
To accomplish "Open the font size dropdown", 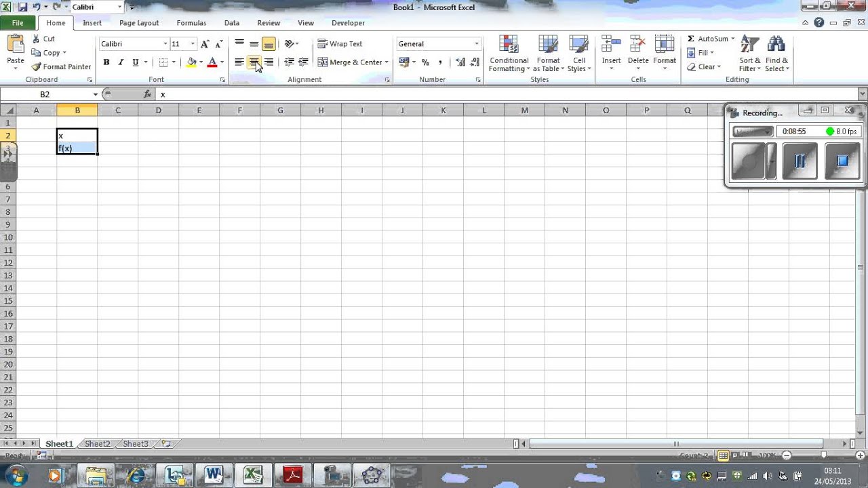I will point(193,44).
